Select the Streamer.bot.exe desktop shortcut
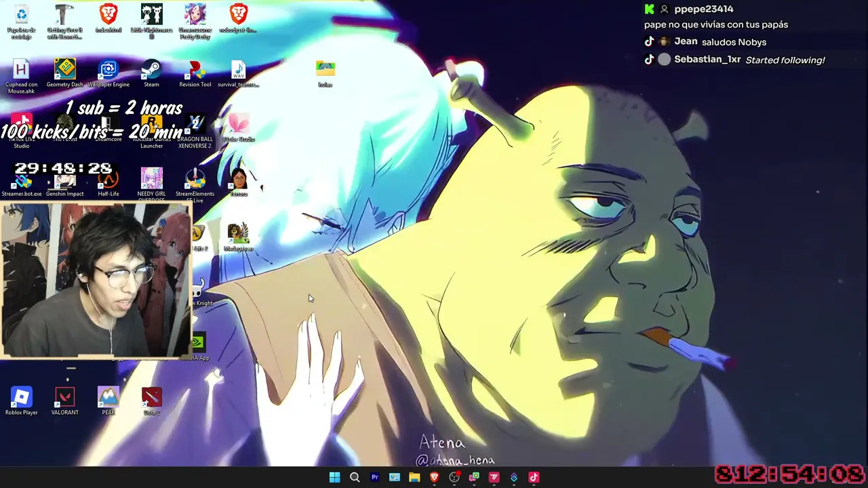 [22, 183]
